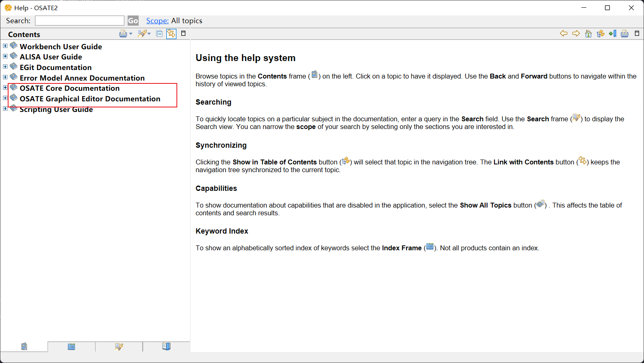Maximize the help content pane
644x363 pixels.
coord(637,33)
